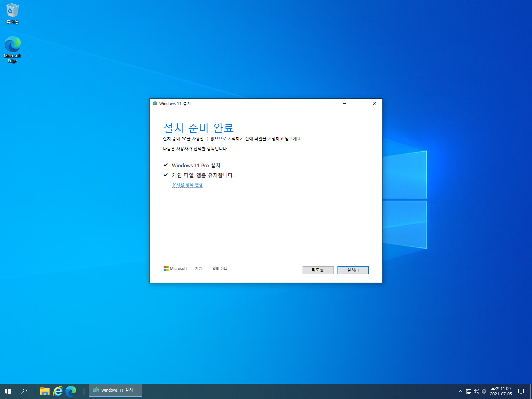The image size is (532, 399).
Task: Click the '개인 파일, 앱을 유지합니다.' text
Action: (x=203, y=175)
